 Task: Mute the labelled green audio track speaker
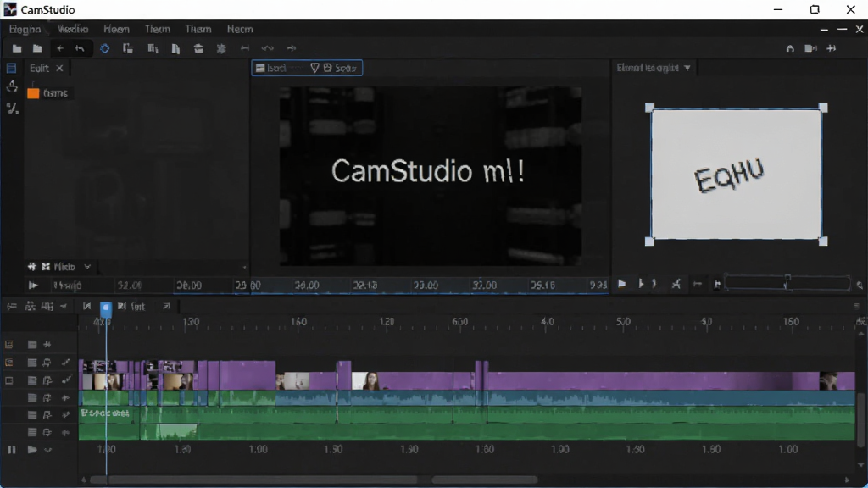click(x=65, y=415)
